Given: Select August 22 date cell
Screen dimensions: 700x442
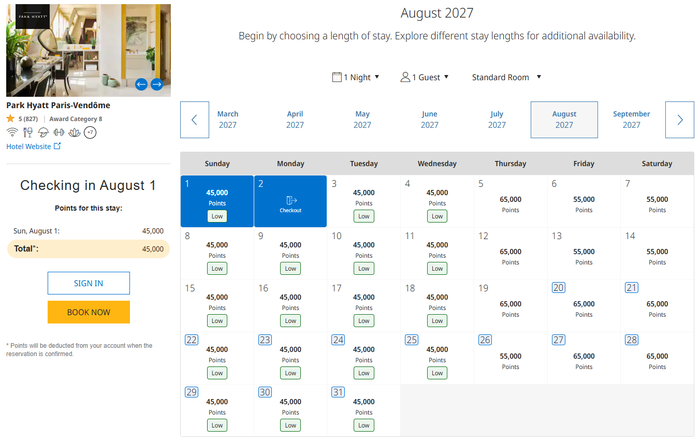Looking at the screenshot, I should [217, 358].
